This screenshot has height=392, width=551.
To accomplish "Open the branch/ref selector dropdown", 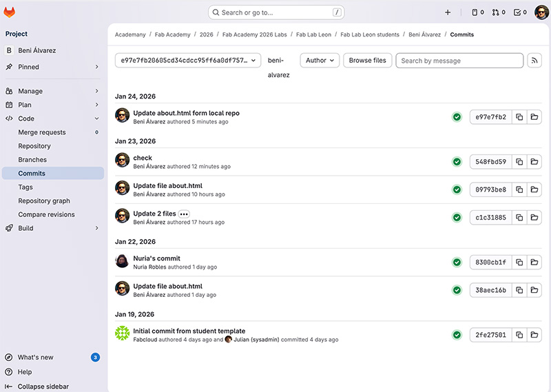I will pyautogui.click(x=188, y=61).
